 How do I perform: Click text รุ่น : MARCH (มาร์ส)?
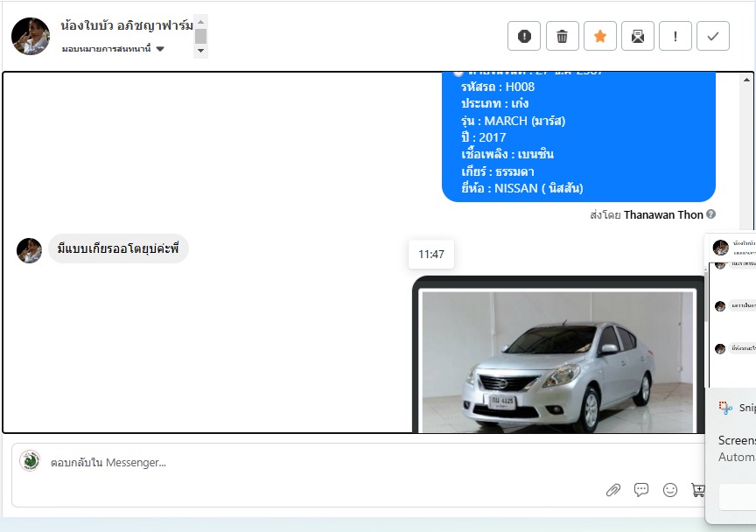(x=513, y=121)
